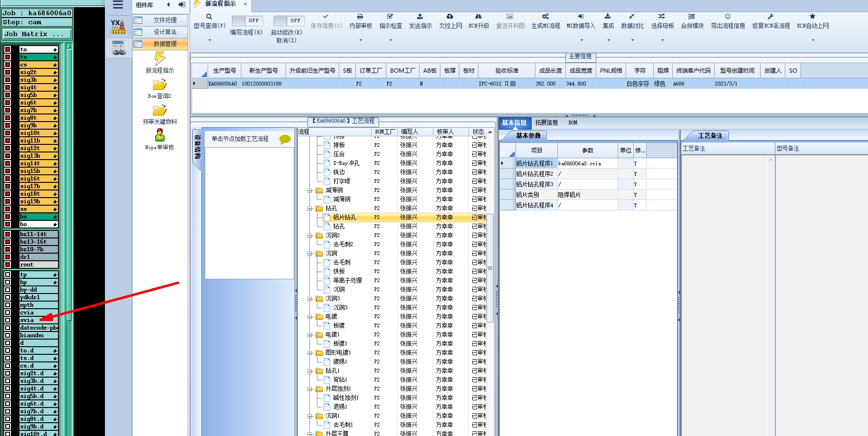Tick the checkbox for layer tp

8,275
